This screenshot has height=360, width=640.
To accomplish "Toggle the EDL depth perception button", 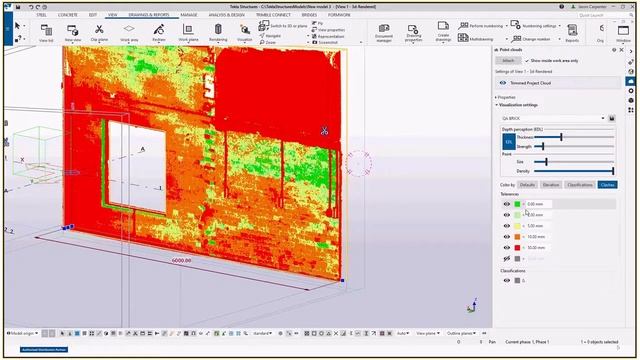I will pyautogui.click(x=509, y=142).
